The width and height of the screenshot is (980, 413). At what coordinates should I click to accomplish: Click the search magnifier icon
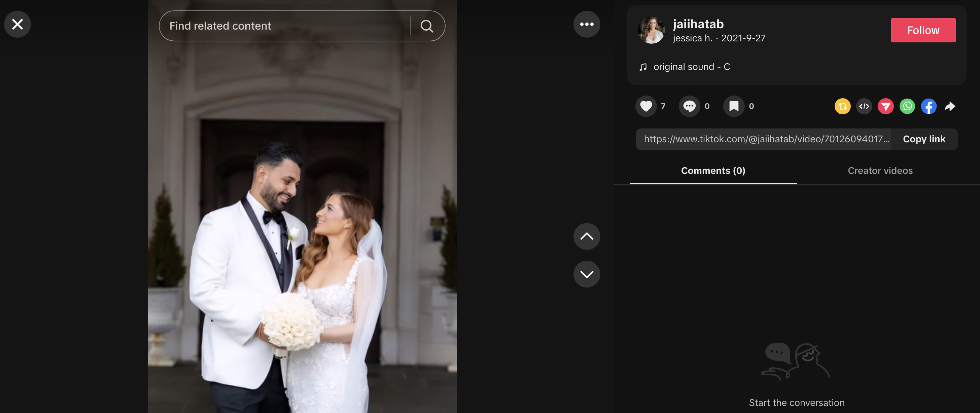[x=427, y=26]
